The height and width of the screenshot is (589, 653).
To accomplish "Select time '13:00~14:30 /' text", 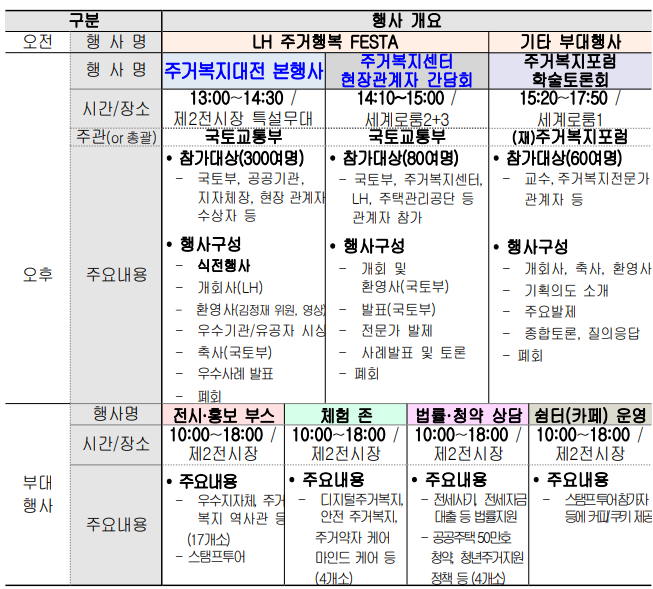I will pyautogui.click(x=243, y=99).
